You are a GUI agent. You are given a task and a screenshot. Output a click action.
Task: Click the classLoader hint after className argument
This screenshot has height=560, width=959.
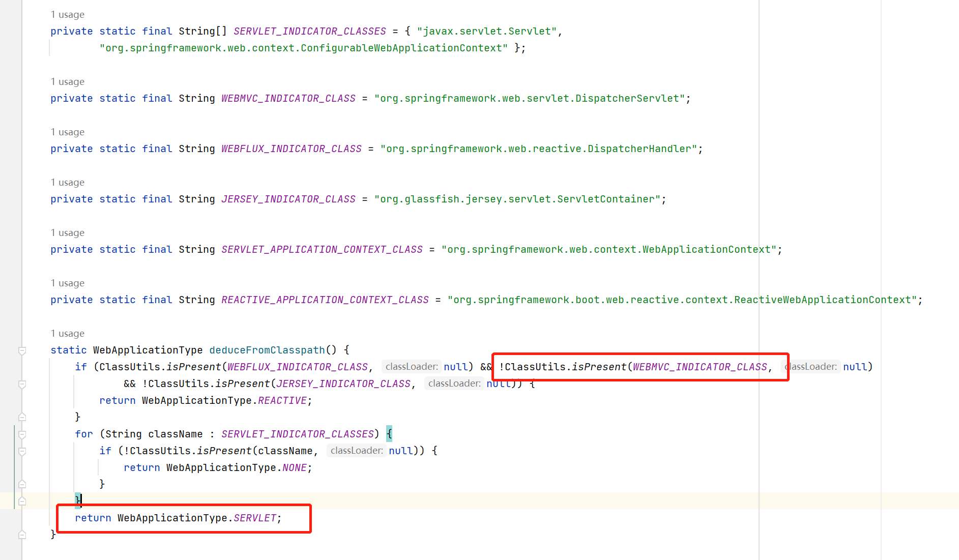click(x=357, y=451)
